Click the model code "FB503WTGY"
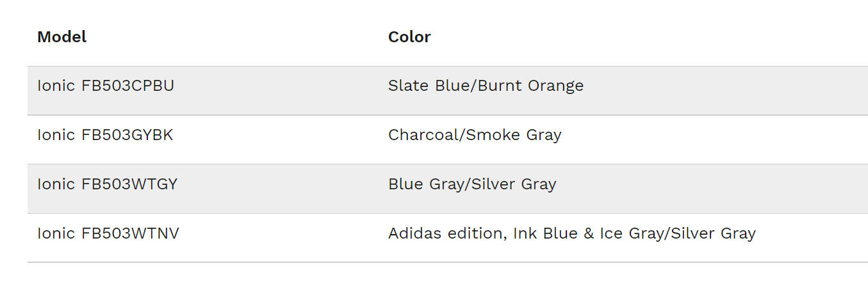Viewport: 868px width, 291px height. click(x=129, y=184)
